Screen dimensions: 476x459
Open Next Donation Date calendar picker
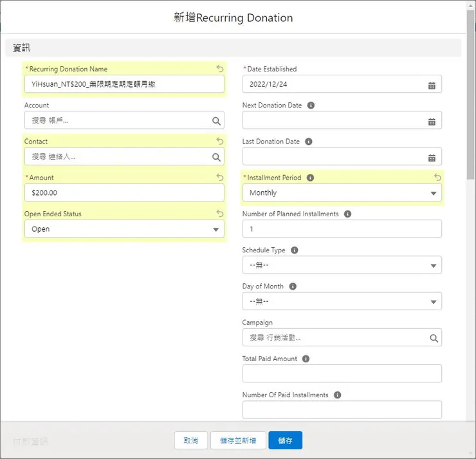coord(432,121)
